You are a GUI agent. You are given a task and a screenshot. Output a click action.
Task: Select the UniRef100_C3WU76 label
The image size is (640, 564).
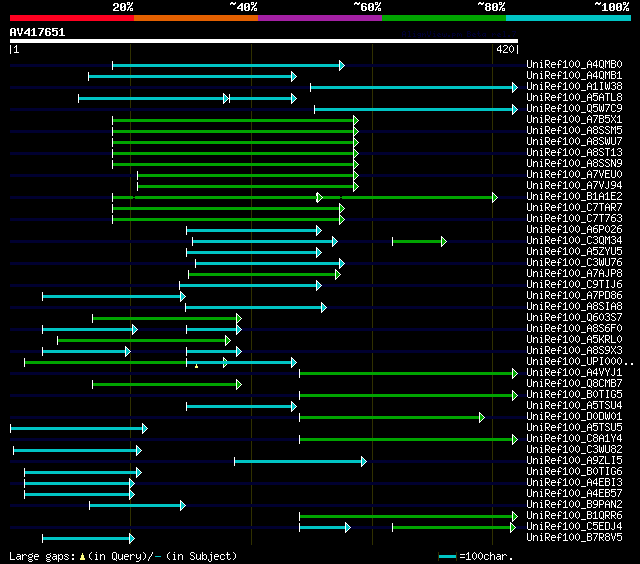574,263
